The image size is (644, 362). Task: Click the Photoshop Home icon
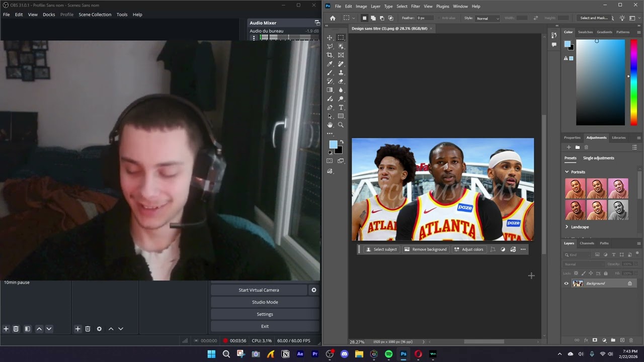[333, 18]
